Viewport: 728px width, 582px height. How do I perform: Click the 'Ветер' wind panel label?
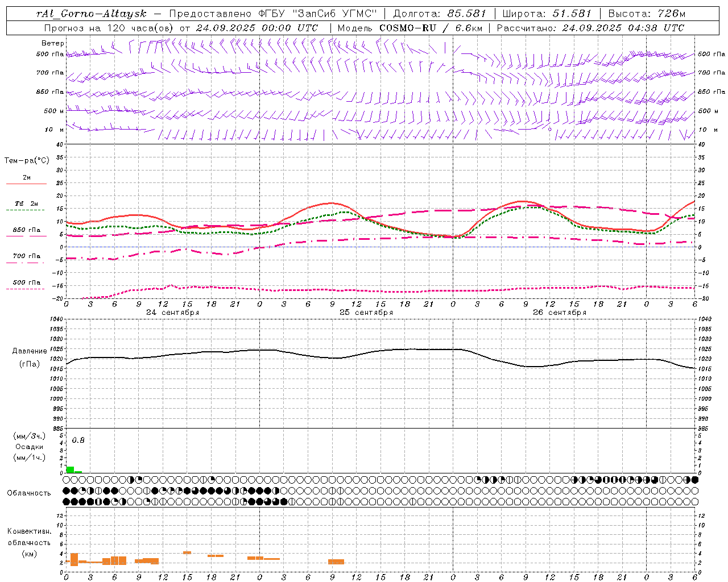click(53, 43)
